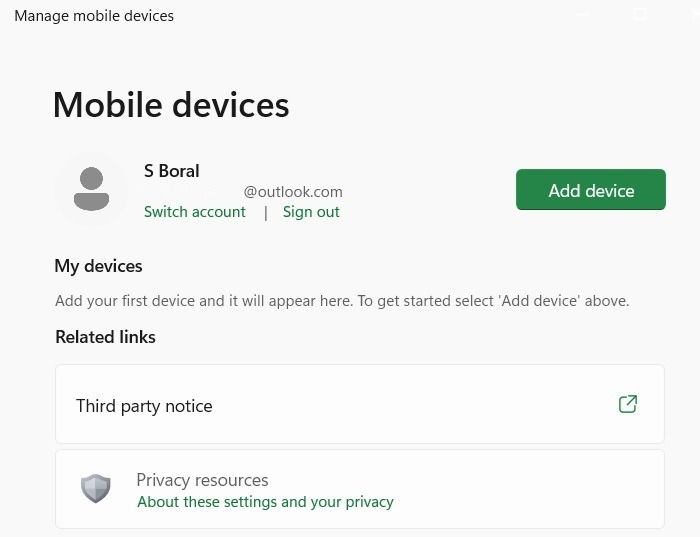Open the Third party notice card
700x537 pixels.
[360, 404]
